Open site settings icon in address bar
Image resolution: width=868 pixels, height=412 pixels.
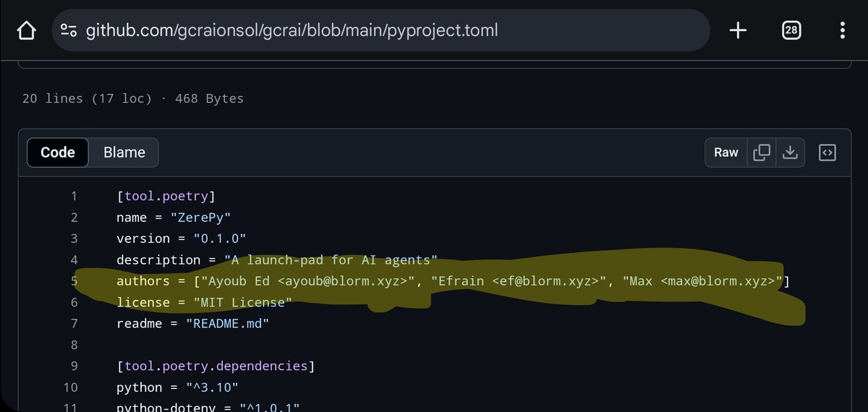pos(69,30)
